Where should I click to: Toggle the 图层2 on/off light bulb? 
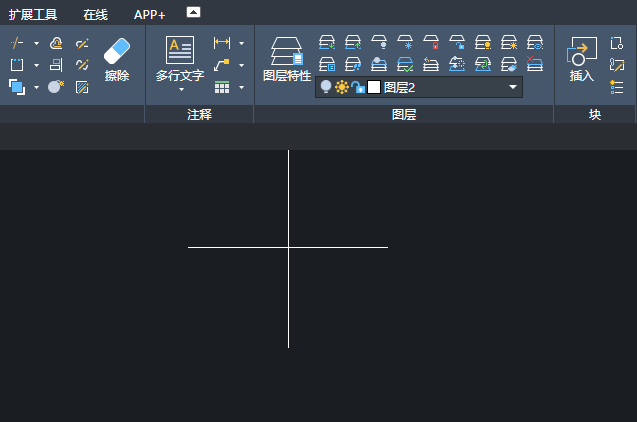click(326, 87)
